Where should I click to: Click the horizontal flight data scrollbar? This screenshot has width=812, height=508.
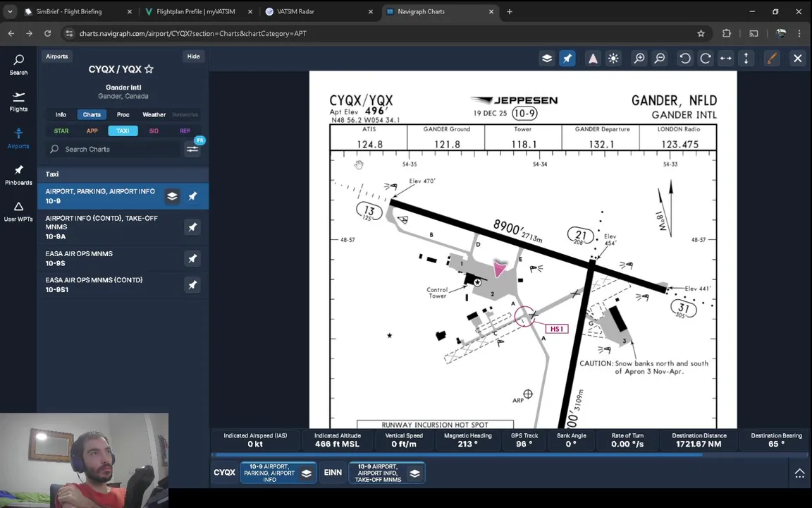click(459, 455)
